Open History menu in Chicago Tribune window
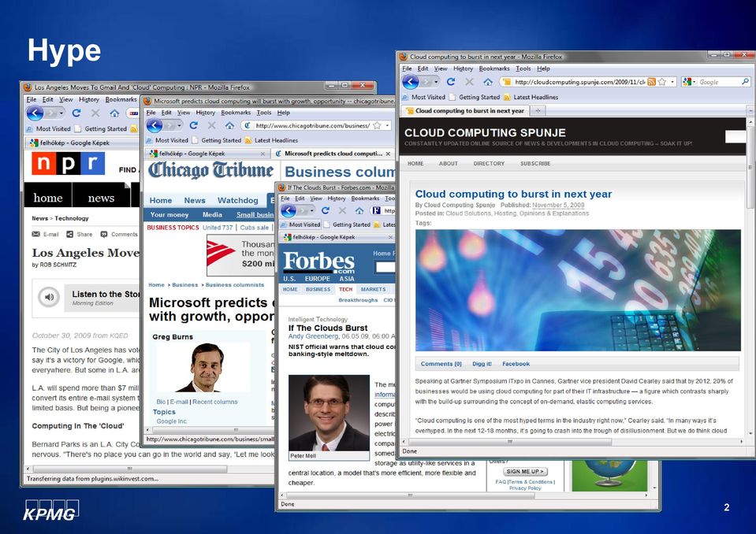This screenshot has height=534, width=756. click(x=206, y=113)
